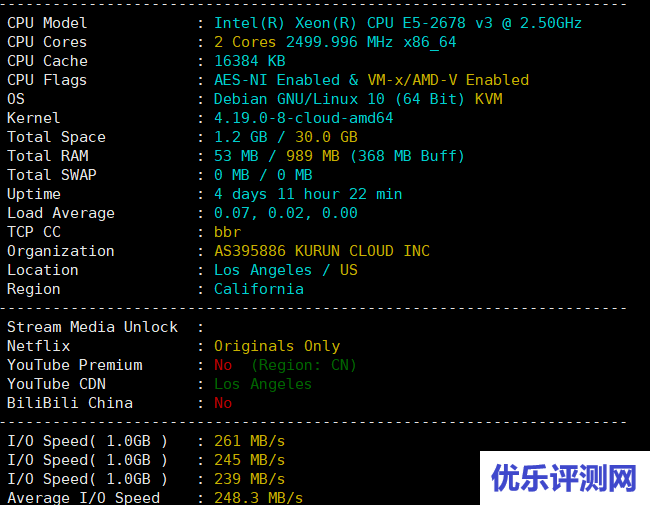This screenshot has width=650, height=505.
Task: Click the TCP CC value bbr
Action: [x=227, y=232]
